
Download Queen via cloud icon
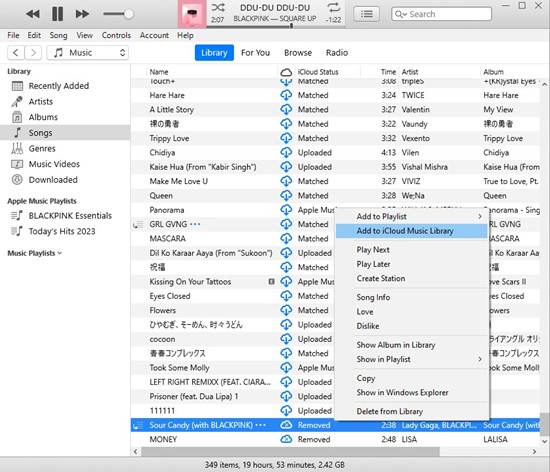click(286, 196)
